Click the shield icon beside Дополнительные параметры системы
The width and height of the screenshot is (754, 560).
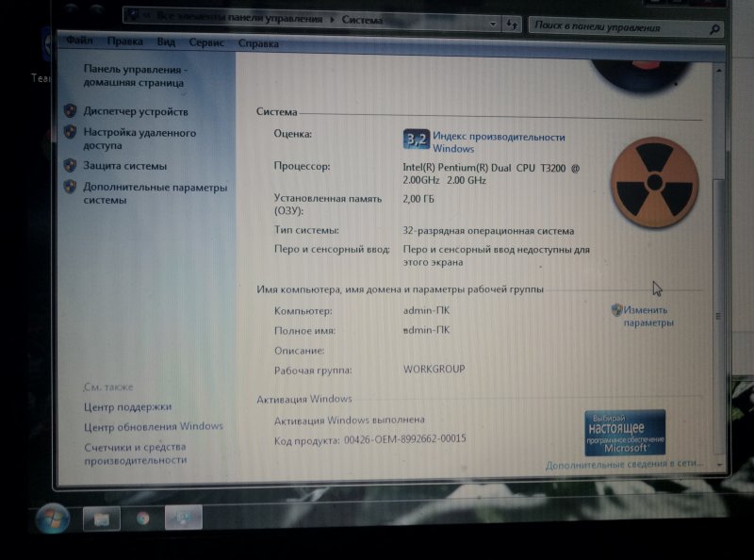[70, 188]
